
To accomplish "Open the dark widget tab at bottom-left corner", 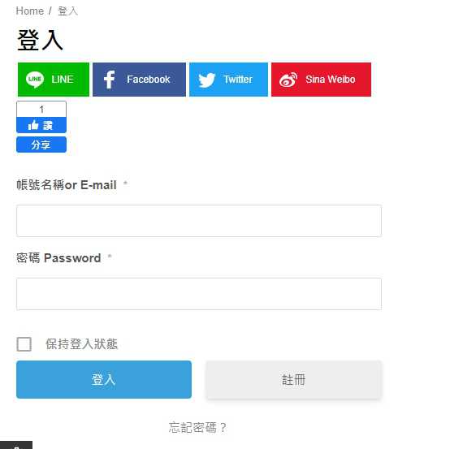I will coord(16,445).
